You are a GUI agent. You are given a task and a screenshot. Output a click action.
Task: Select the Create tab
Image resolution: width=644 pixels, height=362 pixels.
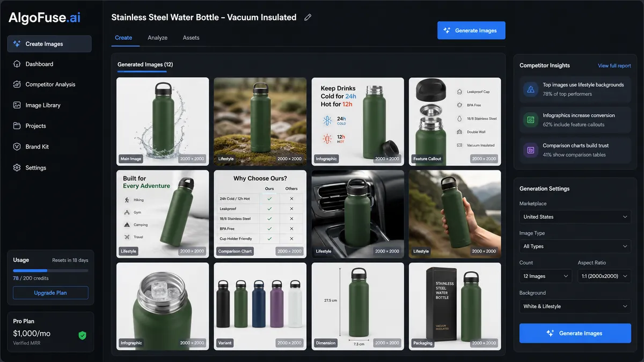tap(123, 38)
